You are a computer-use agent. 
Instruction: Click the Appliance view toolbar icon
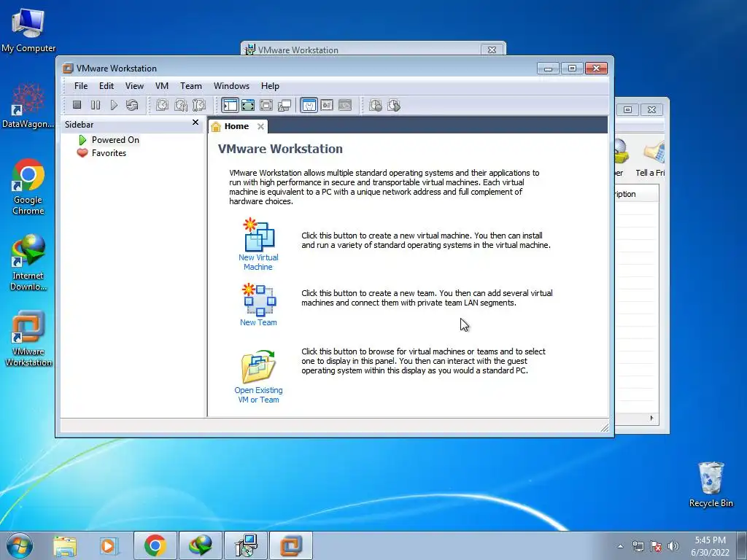coord(327,105)
